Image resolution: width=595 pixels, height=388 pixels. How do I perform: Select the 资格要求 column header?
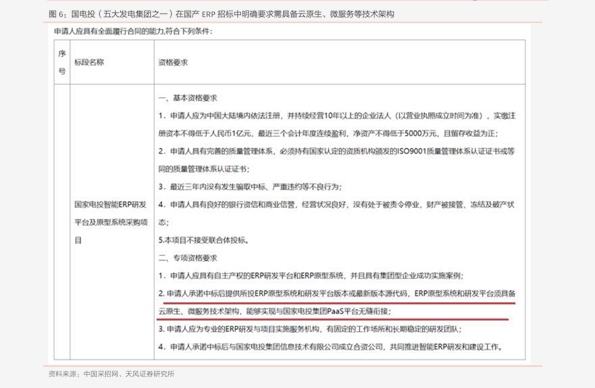click(x=173, y=62)
